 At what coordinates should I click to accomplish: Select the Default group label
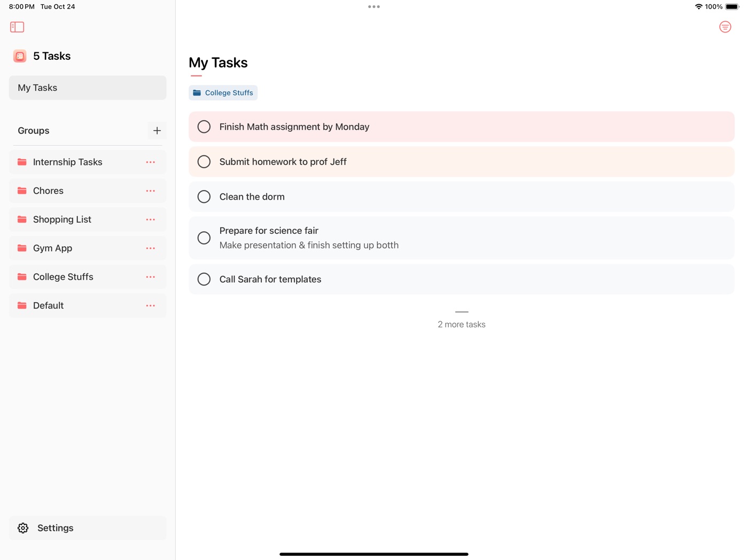point(48,305)
